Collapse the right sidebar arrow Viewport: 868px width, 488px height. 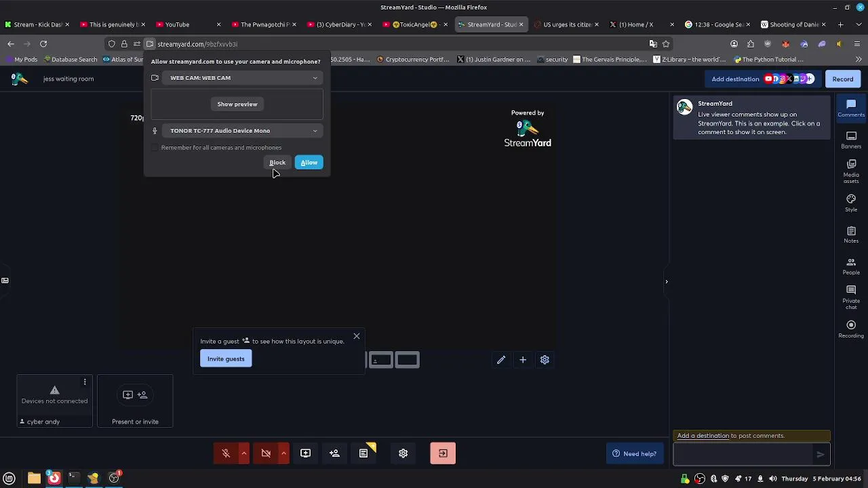[667, 281]
